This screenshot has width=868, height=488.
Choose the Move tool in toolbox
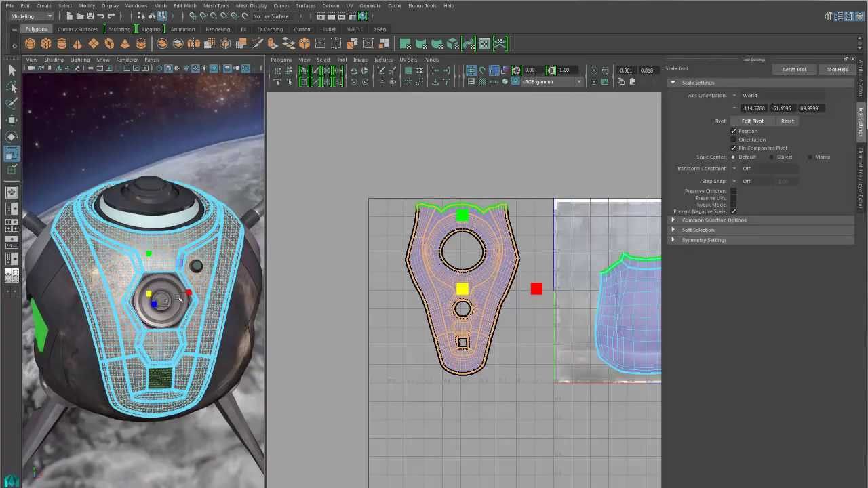(x=12, y=121)
